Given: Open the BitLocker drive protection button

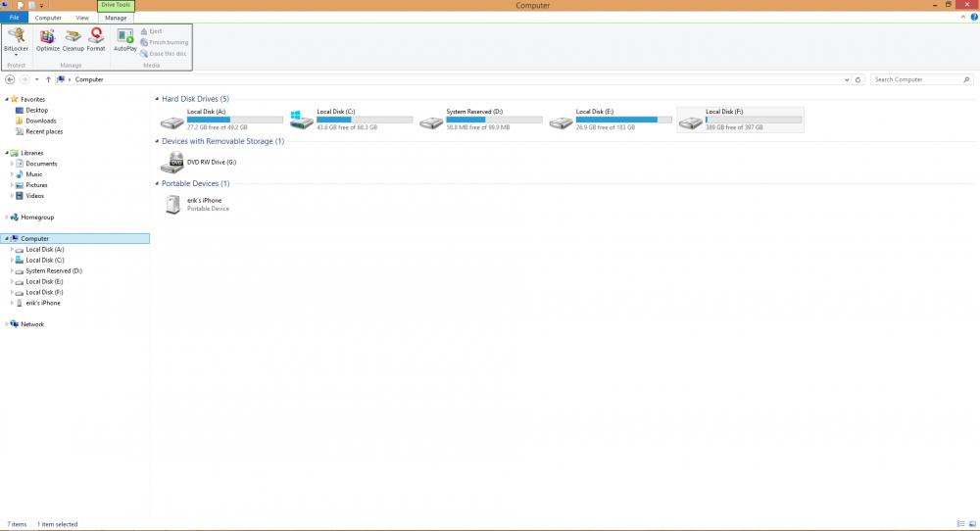Looking at the screenshot, I should tap(16, 39).
